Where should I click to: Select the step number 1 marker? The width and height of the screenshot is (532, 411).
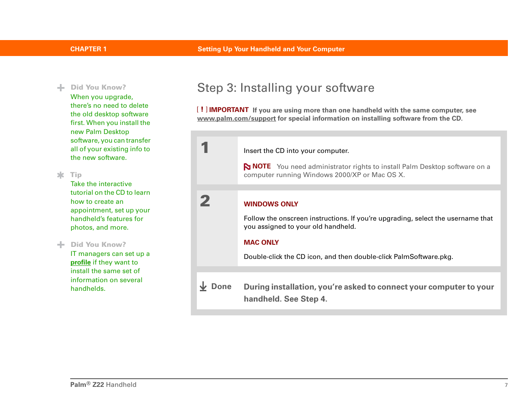[205, 148]
